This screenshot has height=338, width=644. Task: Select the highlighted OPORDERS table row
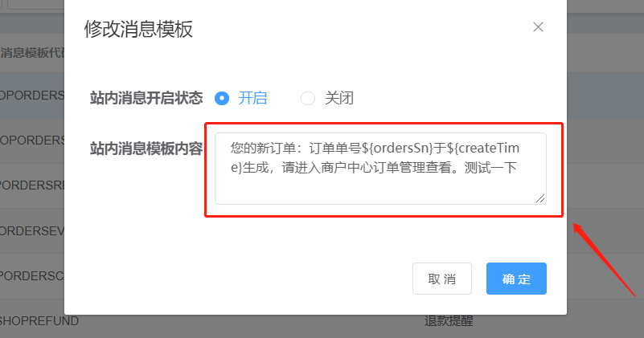pos(32,96)
